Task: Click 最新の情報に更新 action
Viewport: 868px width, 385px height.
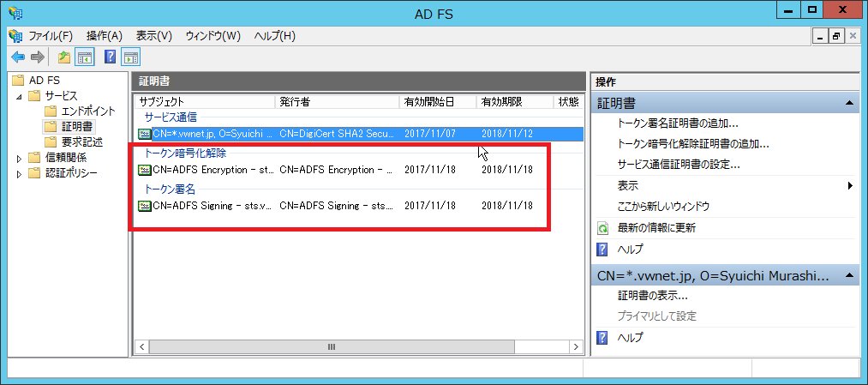Action: click(x=656, y=228)
